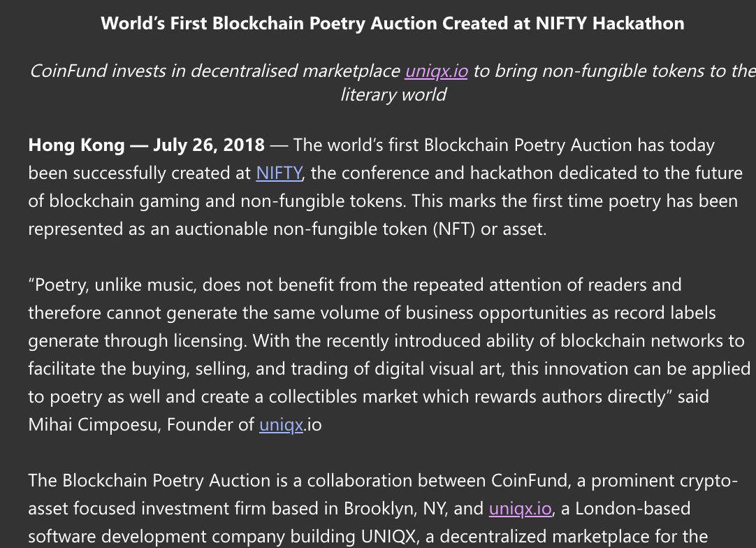The image size is (756, 548).
Task: Click "literary world" in the italic subtitle
Action: pyautogui.click(x=393, y=95)
